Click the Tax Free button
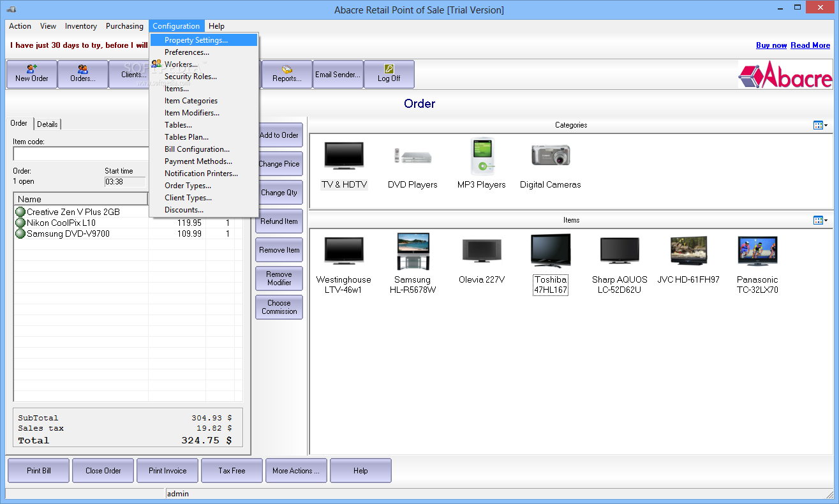The height and width of the screenshot is (504, 839). (232, 471)
